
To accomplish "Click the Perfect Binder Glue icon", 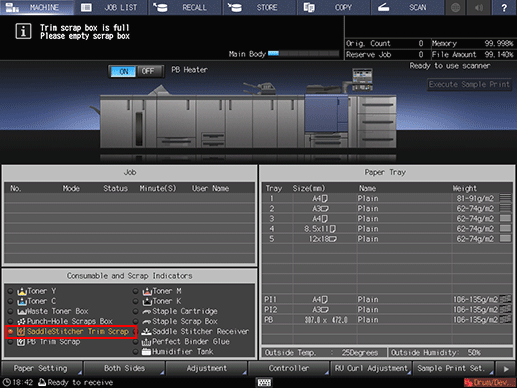I will click(x=146, y=342).
